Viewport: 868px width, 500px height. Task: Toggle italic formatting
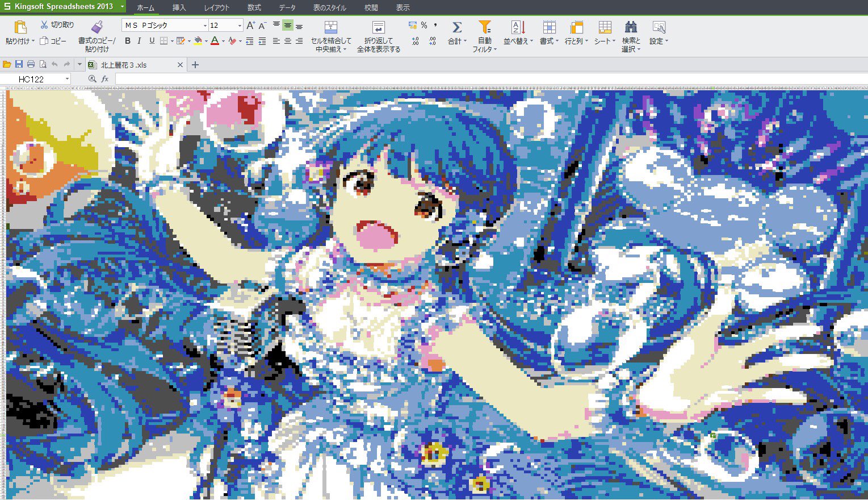140,41
